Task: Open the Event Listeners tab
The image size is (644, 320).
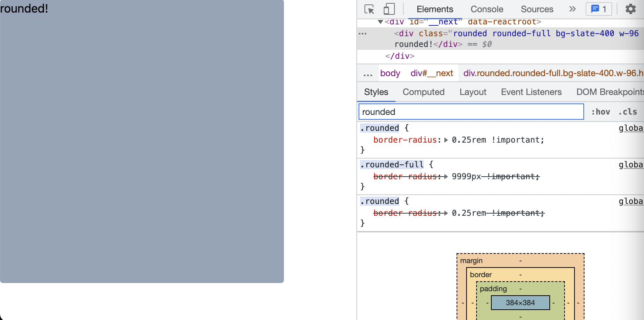Action: 531,92
